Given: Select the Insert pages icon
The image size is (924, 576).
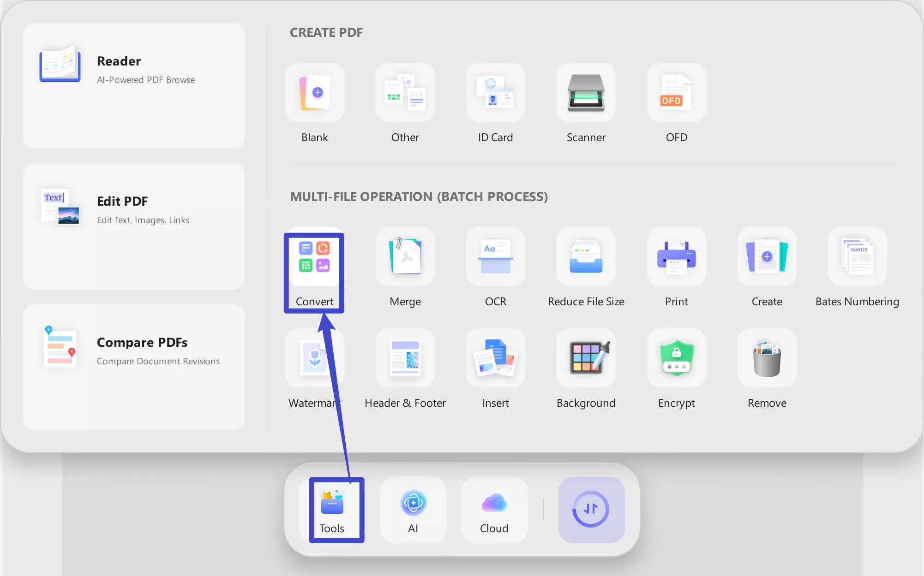Looking at the screenshot, I should 495,358.
